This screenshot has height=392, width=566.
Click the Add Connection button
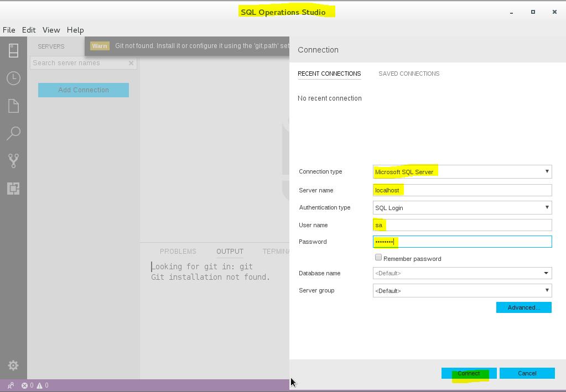[84, 90]
